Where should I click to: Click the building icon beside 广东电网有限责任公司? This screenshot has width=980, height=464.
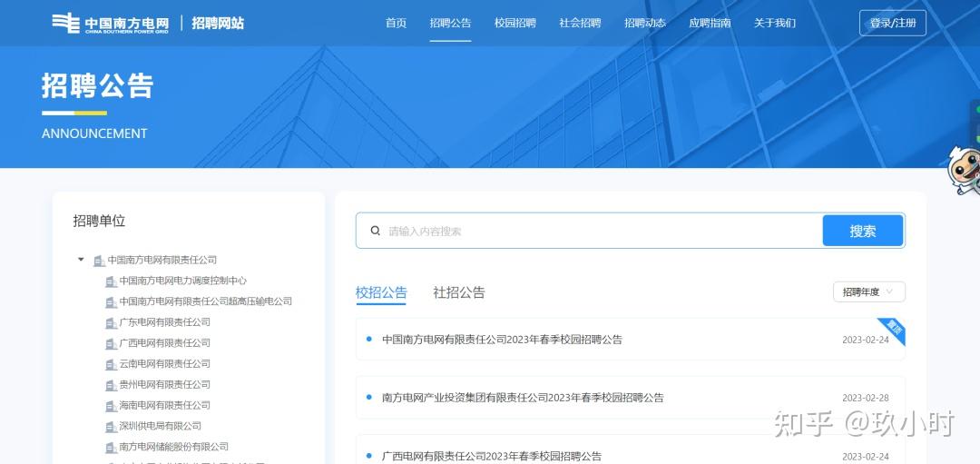[112, 323]
